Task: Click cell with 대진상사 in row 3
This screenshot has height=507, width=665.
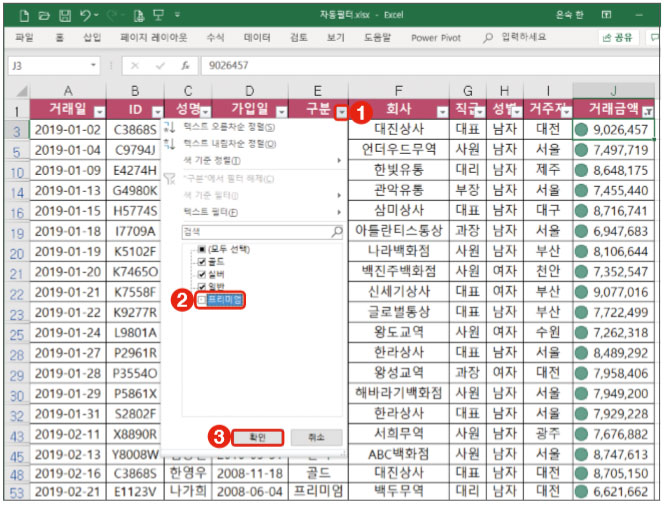Action: click(x=399, y=129)
